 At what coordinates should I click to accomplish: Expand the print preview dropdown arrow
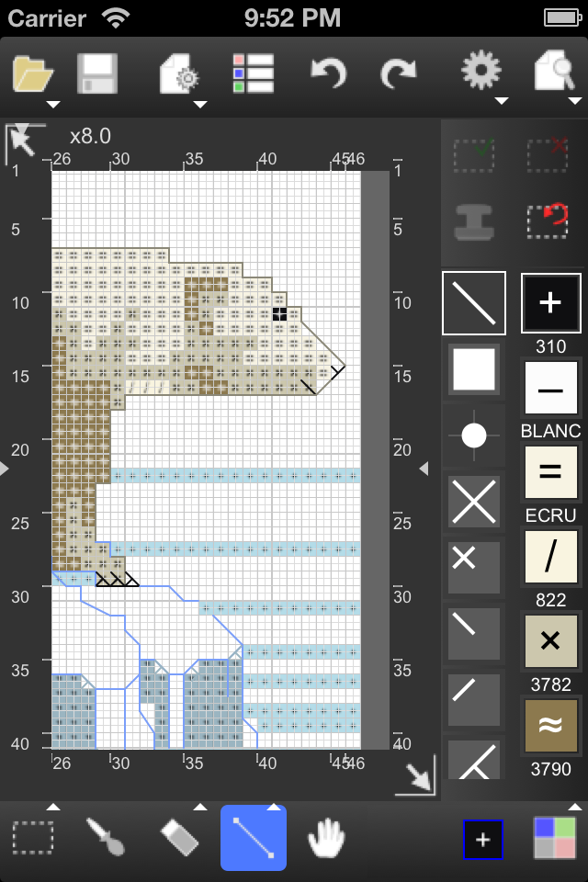(x=574, y=101)
